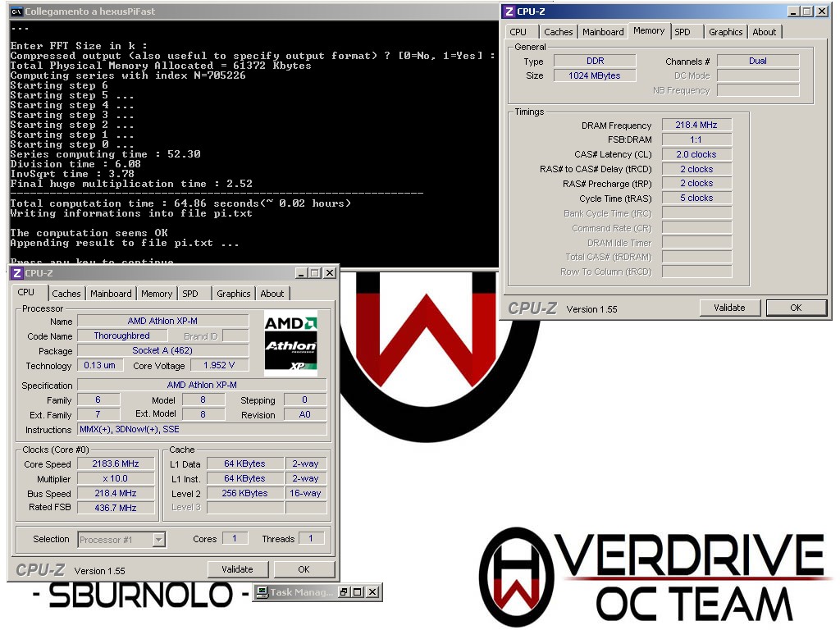This screenshot has width=840, height=630.
Task: Click the L1 Data 64 KBytes value
Action: (244, 464)
